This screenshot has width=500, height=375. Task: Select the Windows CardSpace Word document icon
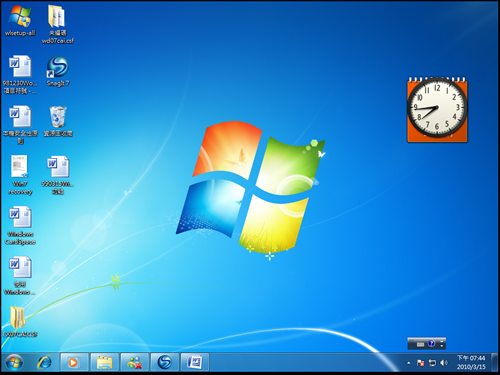[x=20, y=225]
